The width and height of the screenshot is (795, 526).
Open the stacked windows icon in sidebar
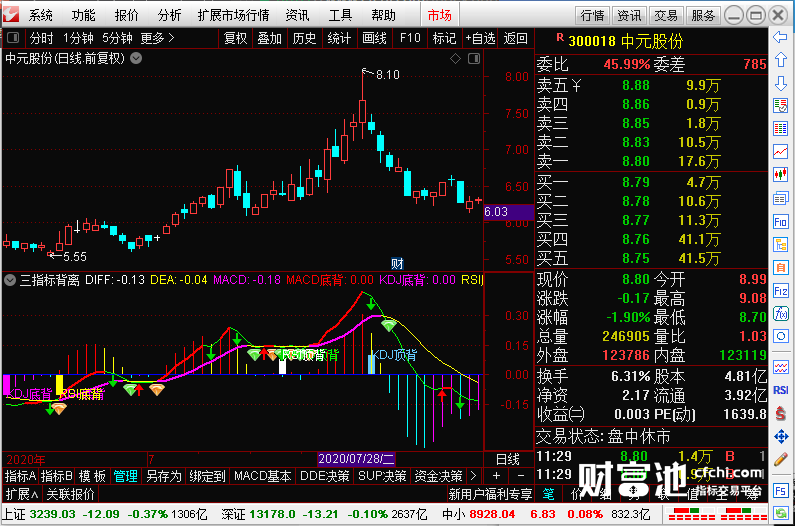point(780,198)
